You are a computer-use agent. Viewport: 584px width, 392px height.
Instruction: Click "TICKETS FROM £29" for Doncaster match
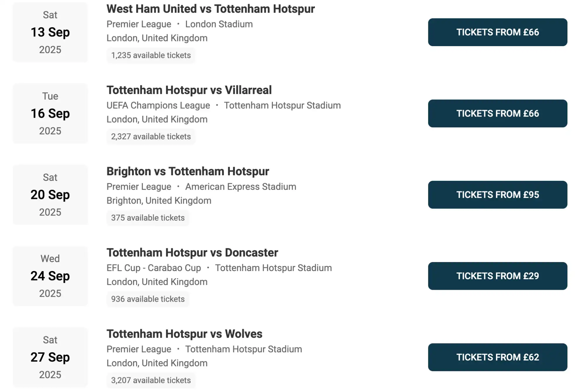click(x=497, y=276)
